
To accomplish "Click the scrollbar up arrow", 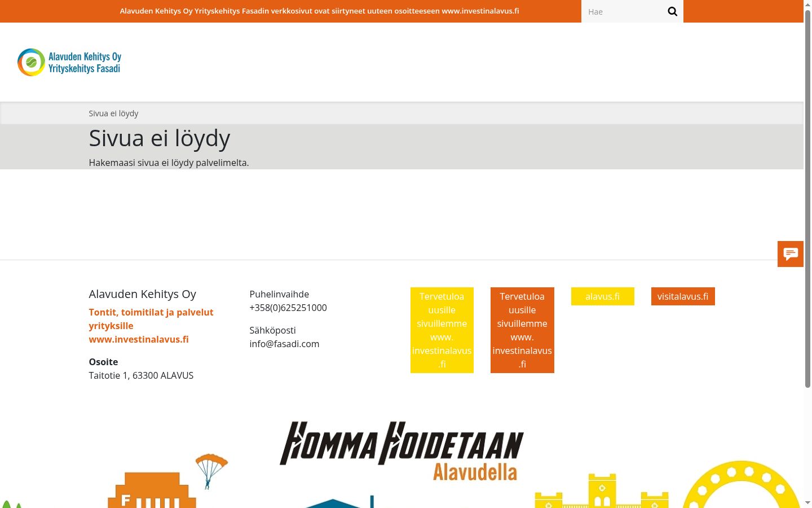I will tap(807, 4).
